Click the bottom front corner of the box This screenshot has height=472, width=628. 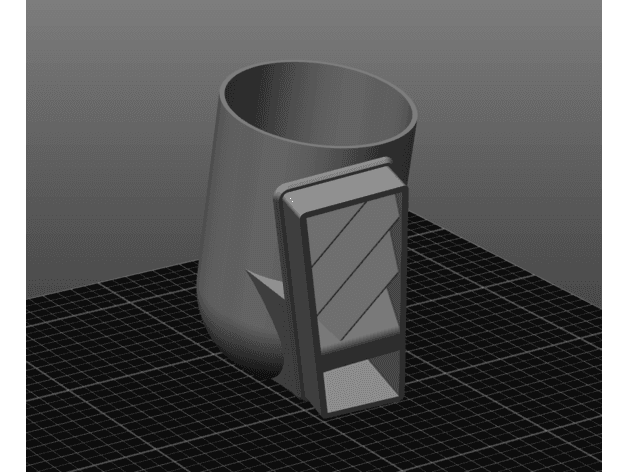324,415
